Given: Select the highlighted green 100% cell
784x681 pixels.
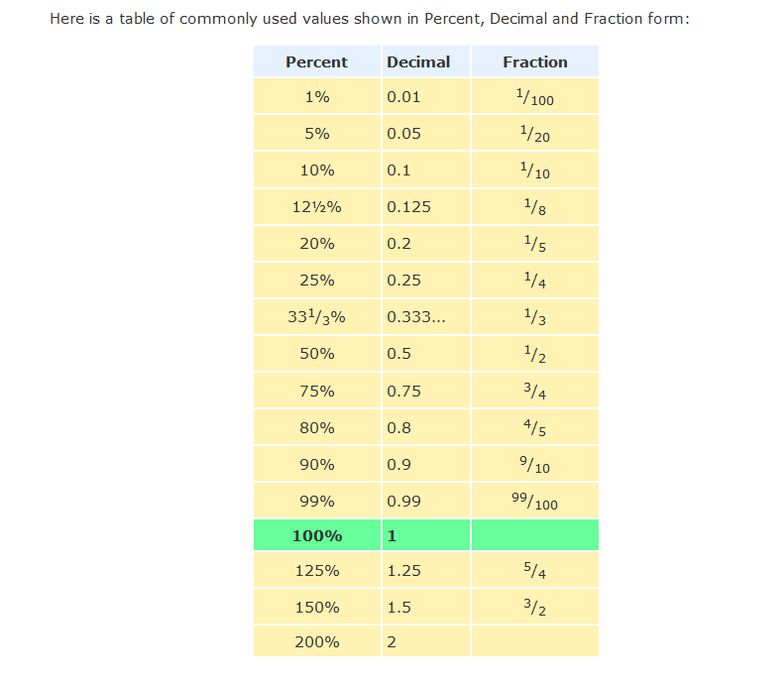Looking at the screenshot, I should (x=316, y=536).
